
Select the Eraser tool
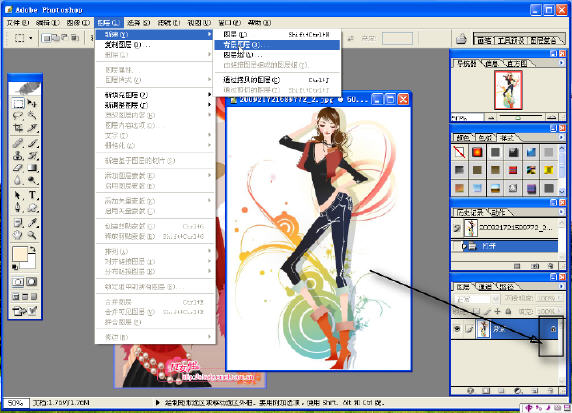[x=18, y=168]
